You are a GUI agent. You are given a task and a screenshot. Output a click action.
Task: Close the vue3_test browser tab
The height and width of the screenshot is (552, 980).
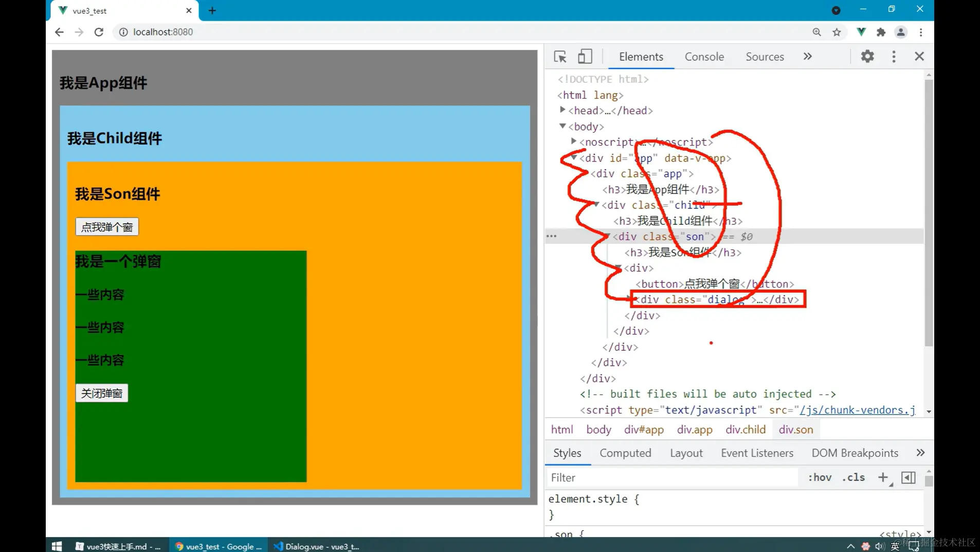[189, 10]
